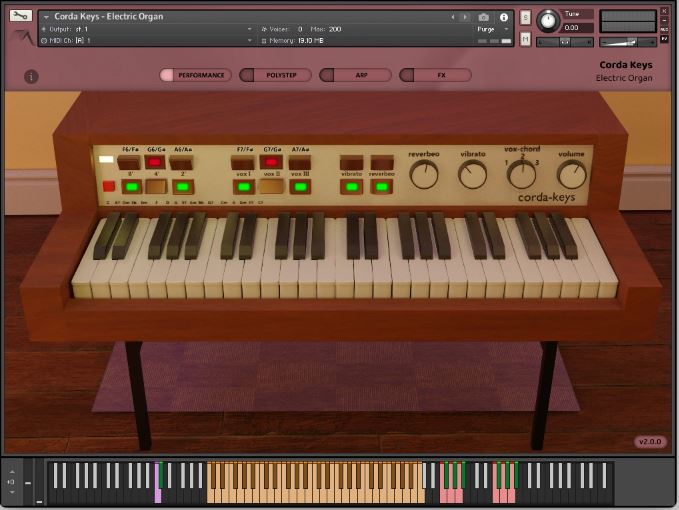Screen dimensions: 679x510
Task: Toggle the 2' drawbar switch
Action: [x=183, y=187]
